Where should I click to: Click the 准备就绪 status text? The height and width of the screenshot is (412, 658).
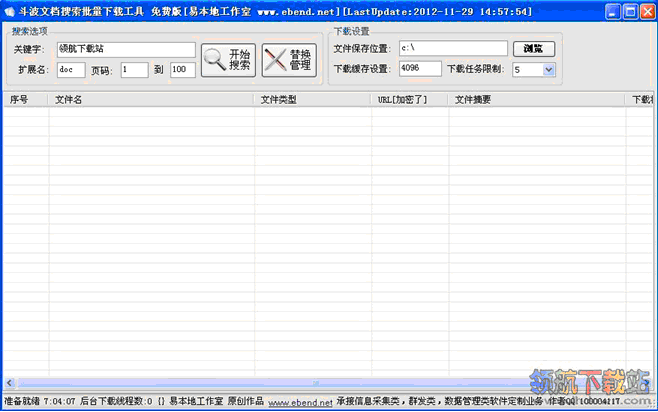click(22, 402)
